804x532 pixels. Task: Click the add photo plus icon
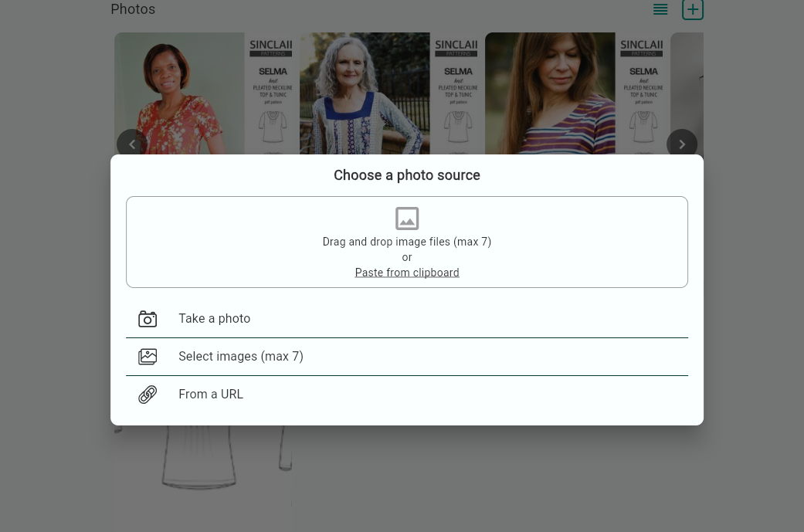pyautogui.click(x=692, y=9)
